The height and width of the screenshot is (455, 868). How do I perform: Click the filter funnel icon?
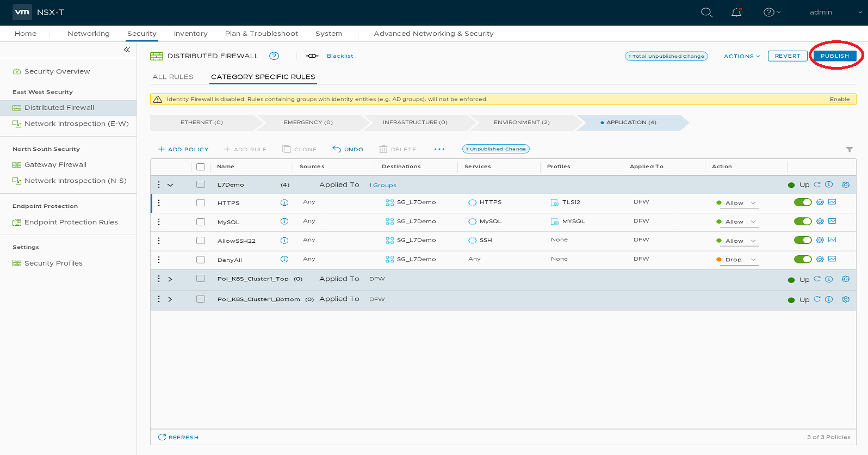849,150
